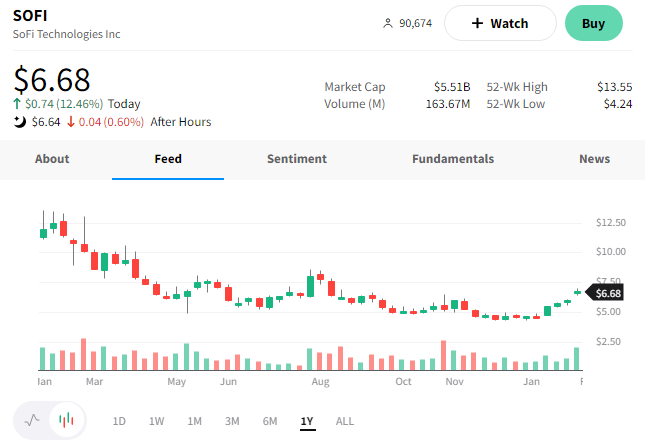
Task: Click the Oct label on chart time axis
Action: 403,382
